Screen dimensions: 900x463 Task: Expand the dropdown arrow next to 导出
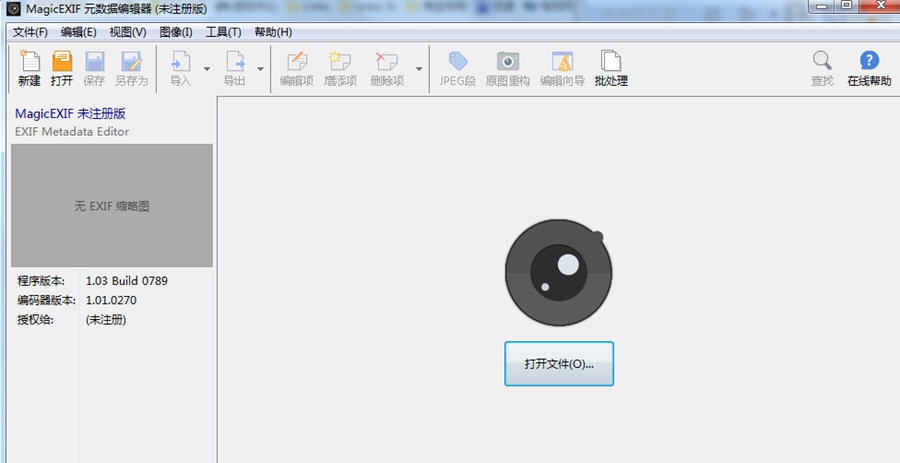click(260, 69)
